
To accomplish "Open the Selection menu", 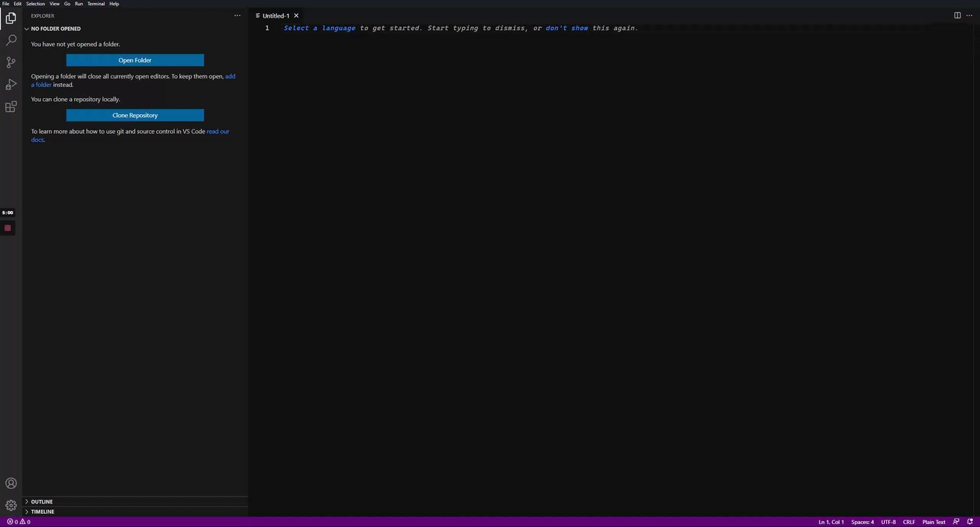I will 35,4.
